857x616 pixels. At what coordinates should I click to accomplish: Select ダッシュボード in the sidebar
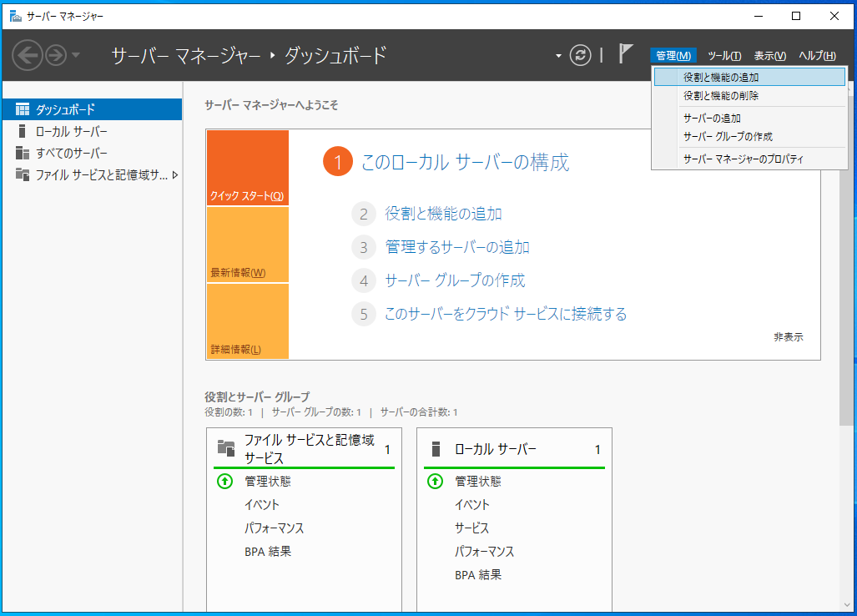[92, 109]
